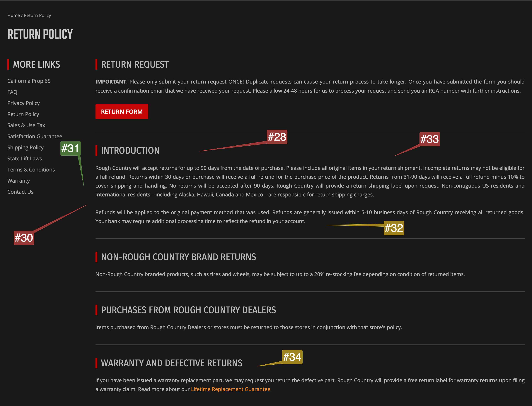Viewport: 532px width, 406px height.
Task: Click the State Lift Laws sidebar link
Action: pos(25,158)
